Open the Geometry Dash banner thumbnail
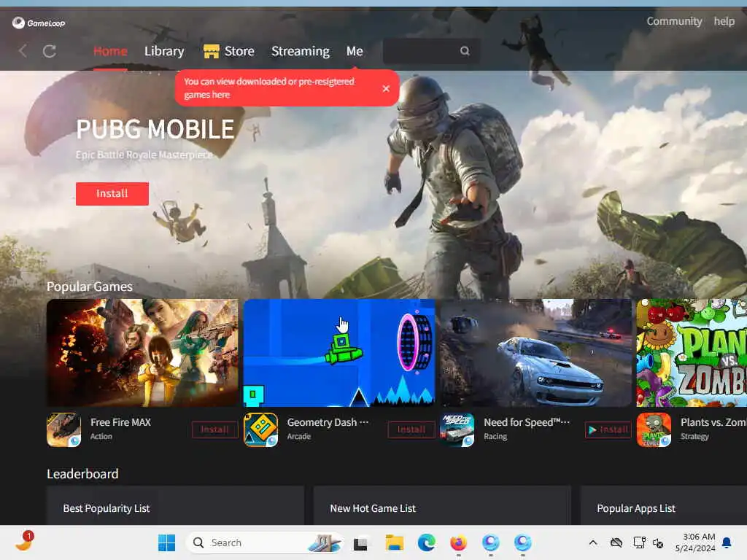Screen dimensions: 747x560 338,352
